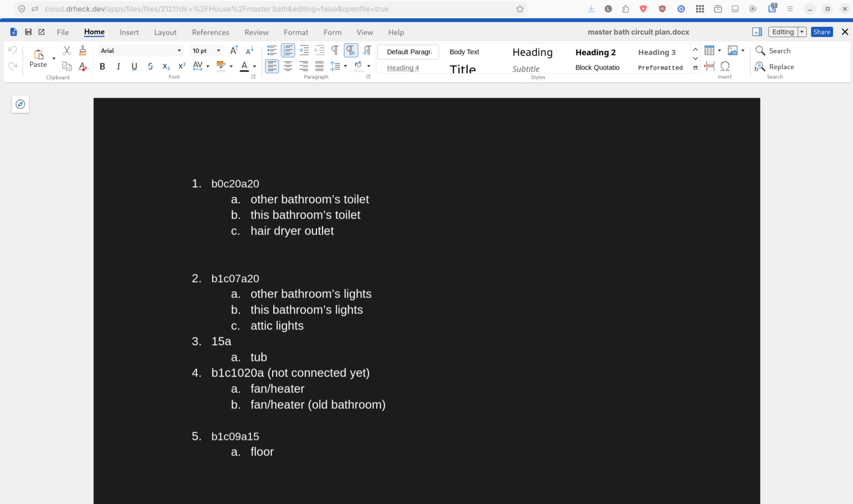Click the Share button
Image resolution: width=853 pixels, height=504 pixels.
822,32
